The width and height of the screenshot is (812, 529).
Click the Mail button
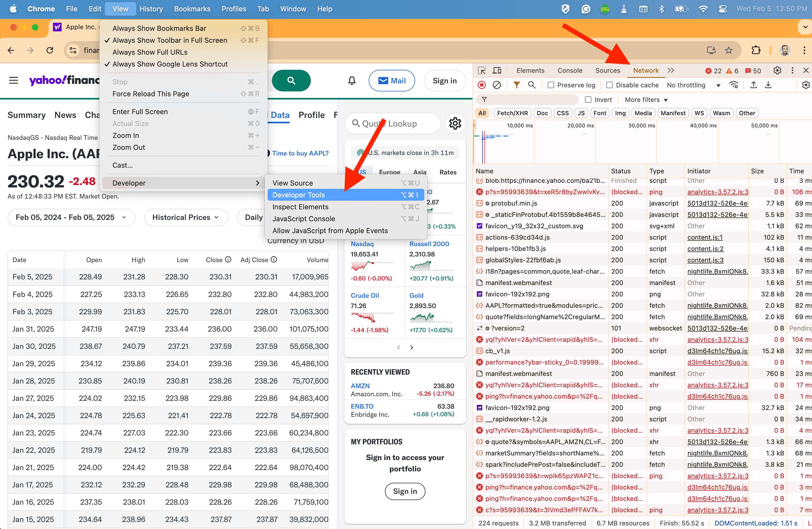coord(392,81)
